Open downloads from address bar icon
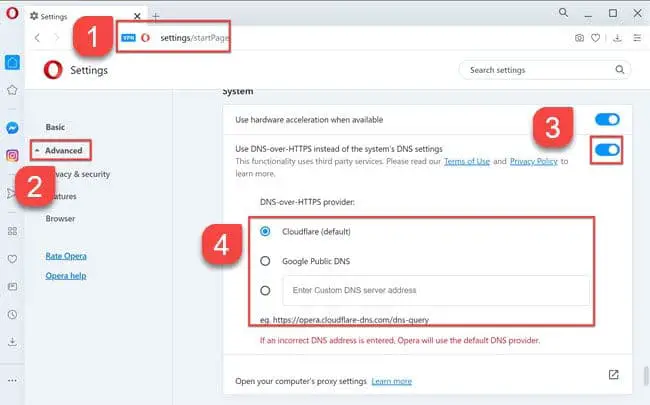The width and height of the screenshot is (650, 405). (617, 38)
